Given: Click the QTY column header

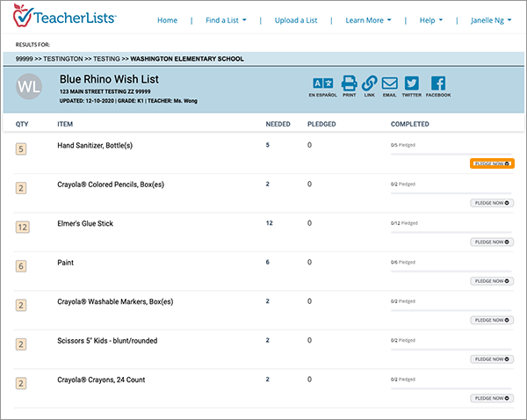Looking at the screenshot, I should coord(22,124).
